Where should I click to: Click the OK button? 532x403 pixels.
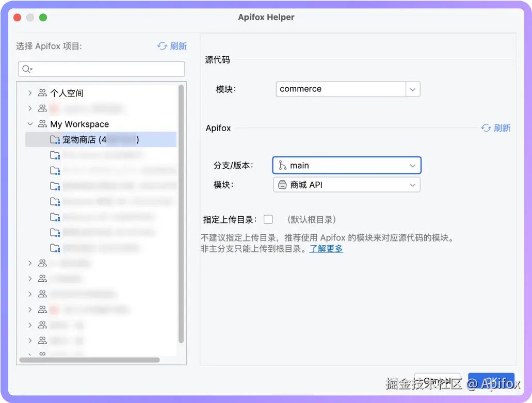[491, 380]
